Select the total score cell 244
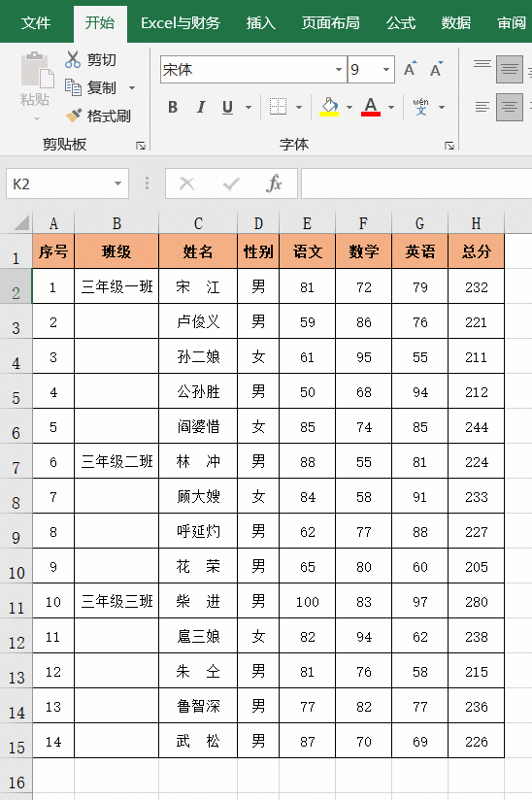 tap(476, 426)
